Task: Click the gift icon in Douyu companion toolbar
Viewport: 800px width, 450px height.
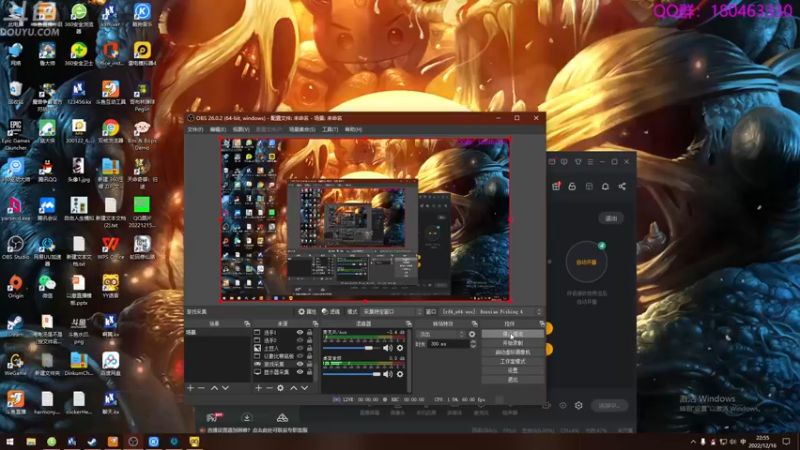Action: [x=556, y=186]
